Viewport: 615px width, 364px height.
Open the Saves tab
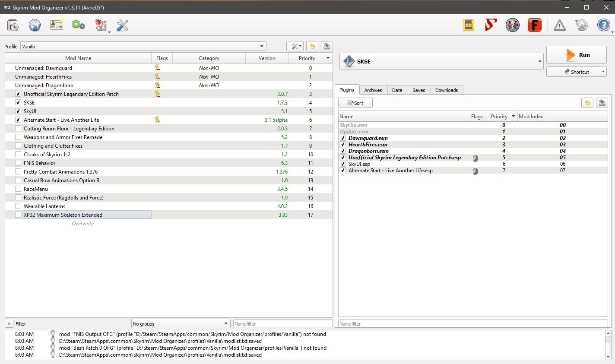(x=419, y=90)
